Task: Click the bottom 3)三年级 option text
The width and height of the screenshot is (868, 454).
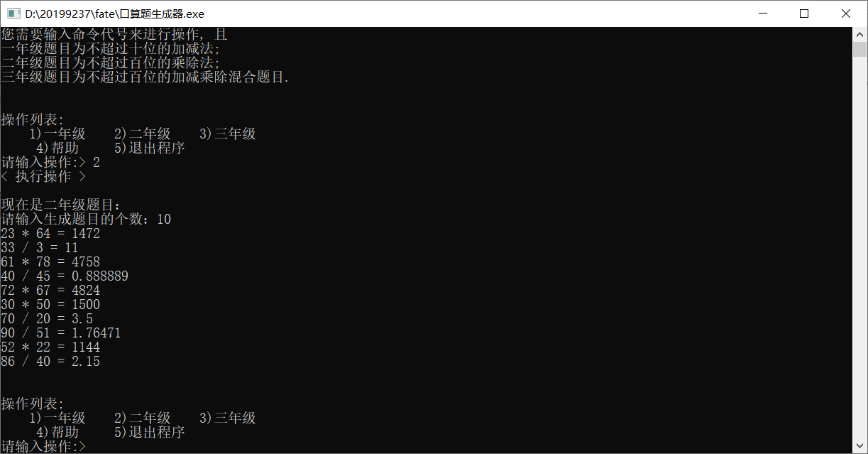Action: (x=227, y=418)
